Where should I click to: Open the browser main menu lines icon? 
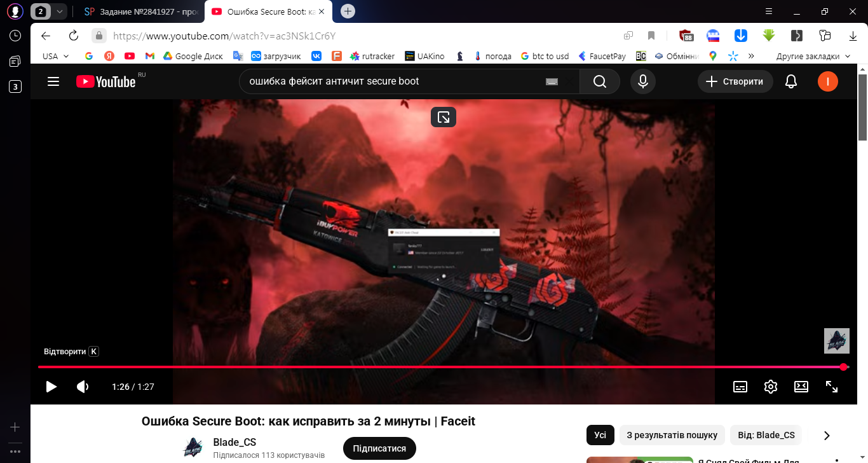pos(769,11)
